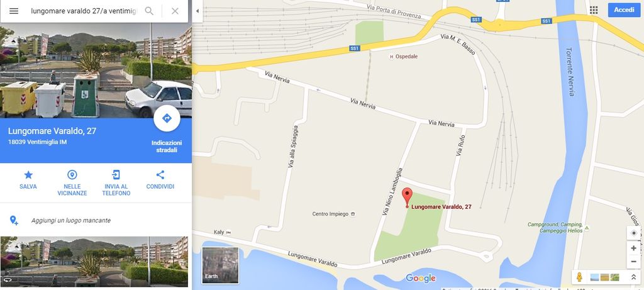Sign in with Accedi button

tap(624, 10)
